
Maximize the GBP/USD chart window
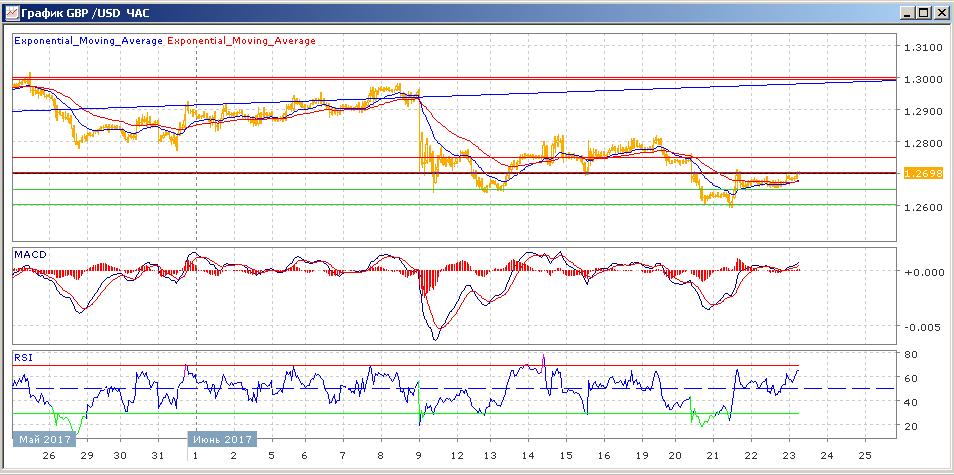pyautogui.click(x=922, y=12)
